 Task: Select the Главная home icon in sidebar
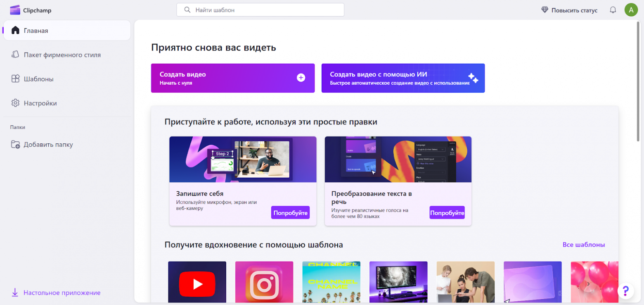[15, 30]
